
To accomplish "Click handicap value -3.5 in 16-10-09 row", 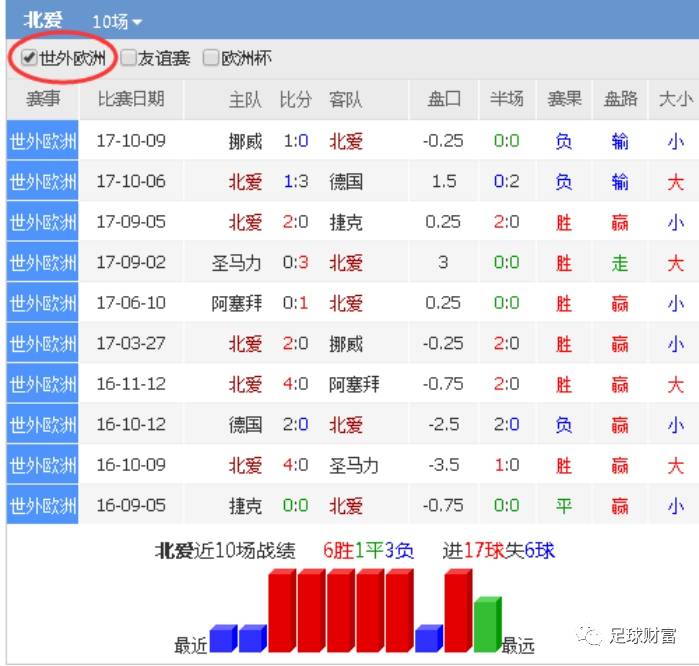I will coord(444,465).
